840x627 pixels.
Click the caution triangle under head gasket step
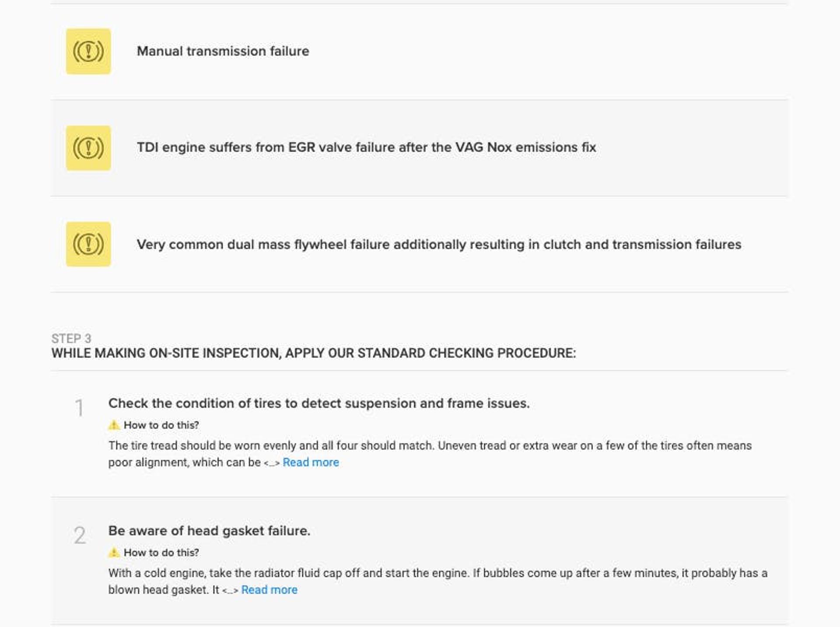(114, 552)
